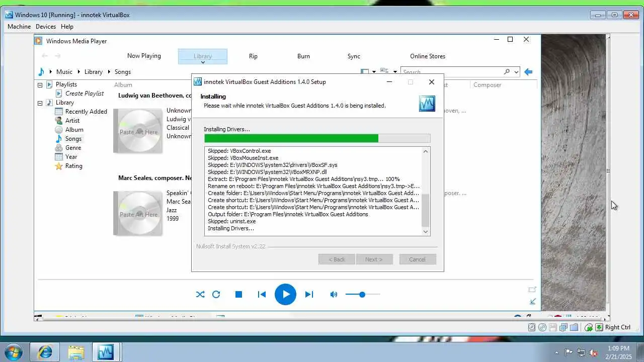This screenshot has height=362, width=644.
Task: Click the VirtualBox network status icon
Action: [x=563, y=327]
